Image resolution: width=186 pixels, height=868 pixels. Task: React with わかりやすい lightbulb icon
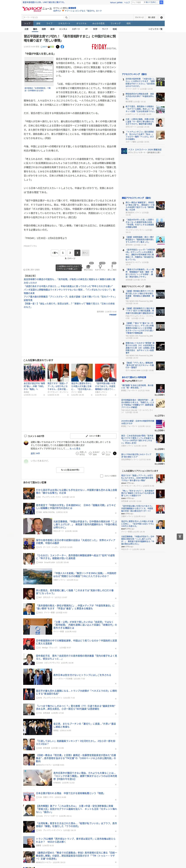(100, 266)
